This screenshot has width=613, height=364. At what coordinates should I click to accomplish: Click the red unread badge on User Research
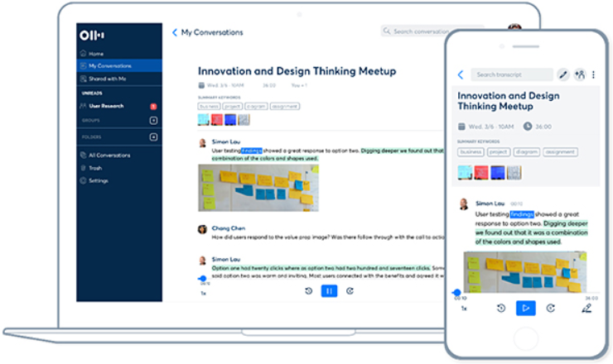[x=153, y=106]
